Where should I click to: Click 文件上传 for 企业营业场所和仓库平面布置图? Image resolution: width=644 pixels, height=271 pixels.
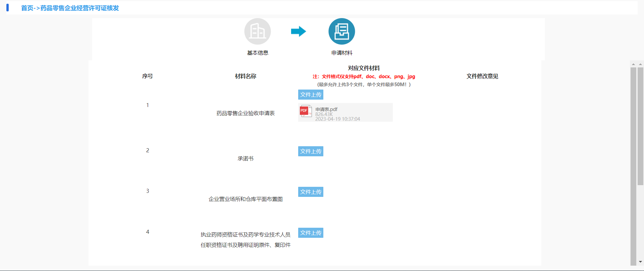[x=311, y=192]
